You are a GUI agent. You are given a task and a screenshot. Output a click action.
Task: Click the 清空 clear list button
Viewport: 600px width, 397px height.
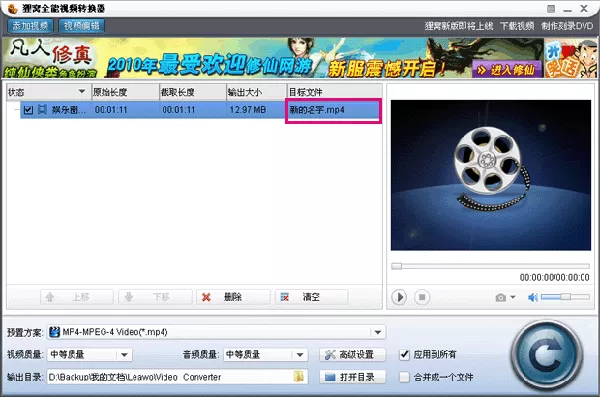click(x=311, y=297)
